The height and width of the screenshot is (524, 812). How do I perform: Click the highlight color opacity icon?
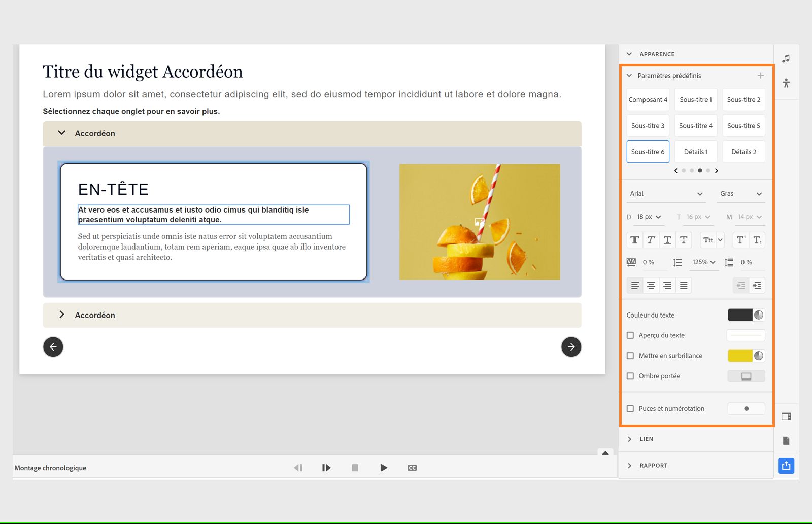pyautogui.click(x=759, y=356)
